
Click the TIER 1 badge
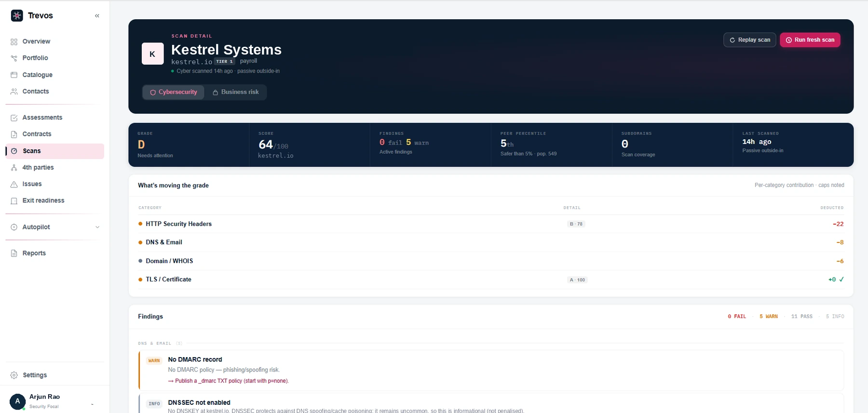[x=225, y=62]
